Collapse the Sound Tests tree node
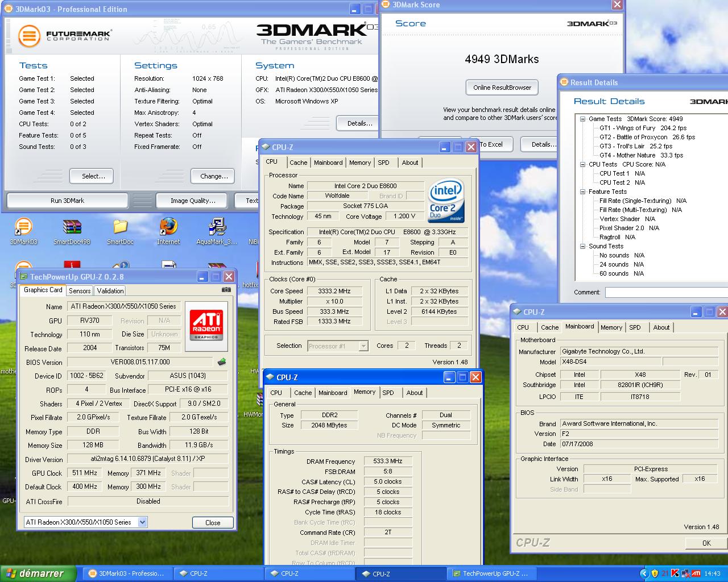Screen dimensions: 728x582 (x=583, y=246)
